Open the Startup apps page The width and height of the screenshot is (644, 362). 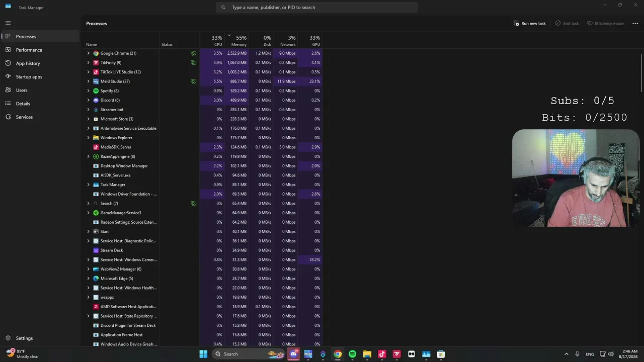click(40, 77)
